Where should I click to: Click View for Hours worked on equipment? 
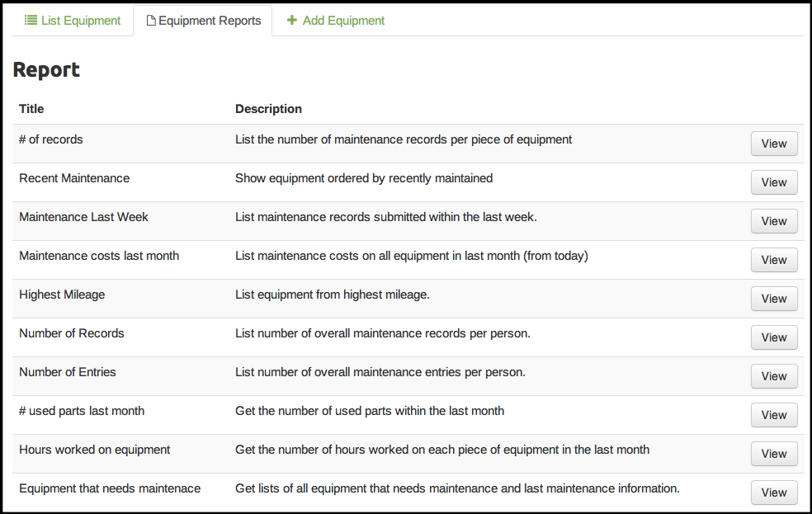click(773, 454)
